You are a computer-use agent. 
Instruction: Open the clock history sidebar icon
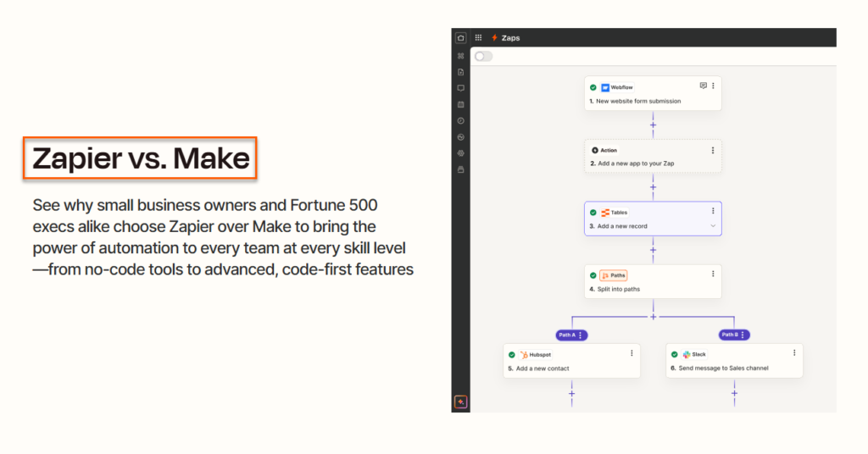(x=460, y=120)
